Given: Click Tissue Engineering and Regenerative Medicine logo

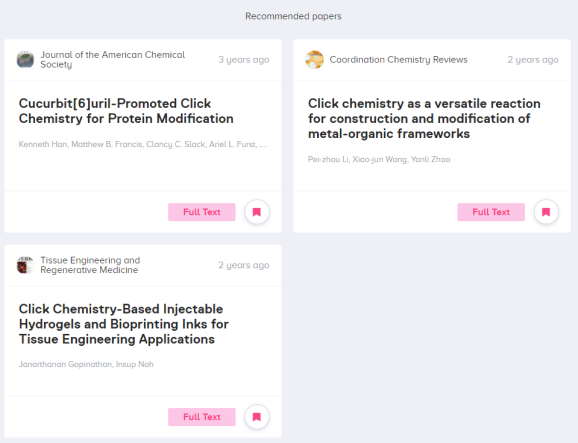Looking at the screenshot, I should tap(25, 265).
